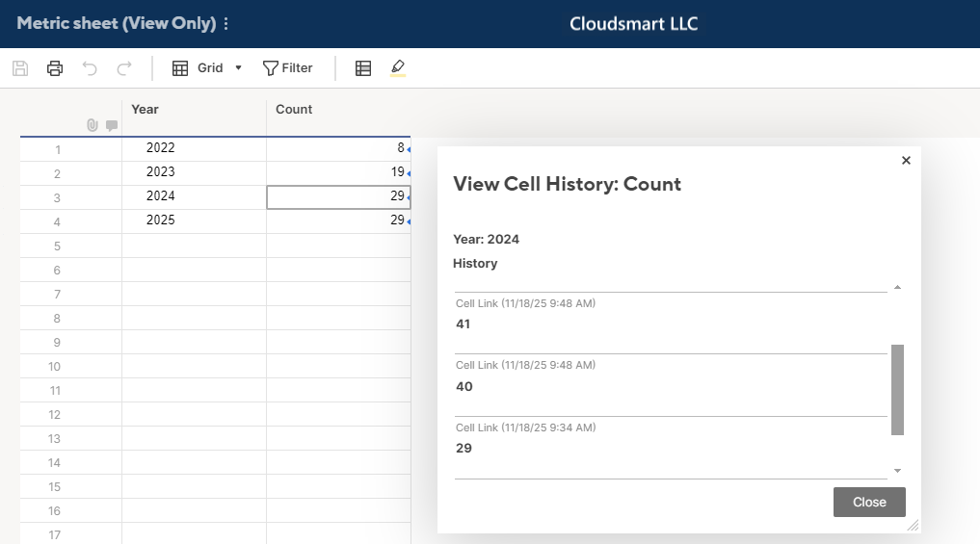Viewport: 980px width, 544px height.
Task: Open the Filter tool
Action: coord(288,68)
